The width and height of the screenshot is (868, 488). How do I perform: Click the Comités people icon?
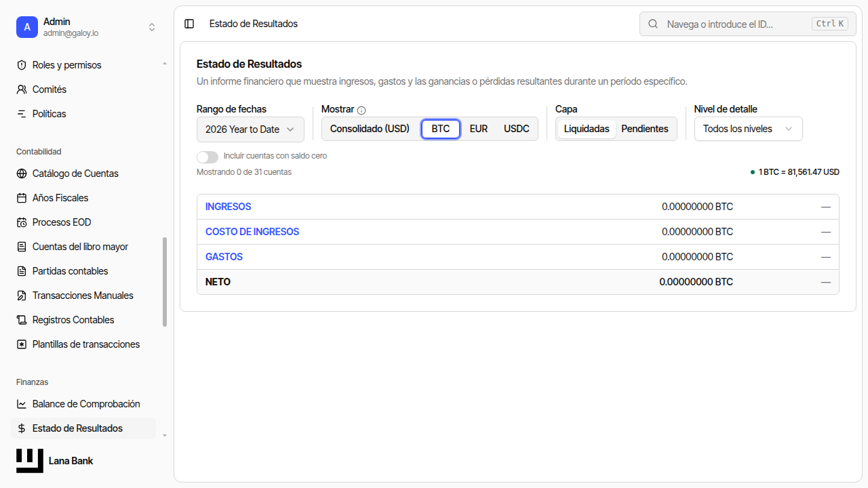tap(22, 89)
